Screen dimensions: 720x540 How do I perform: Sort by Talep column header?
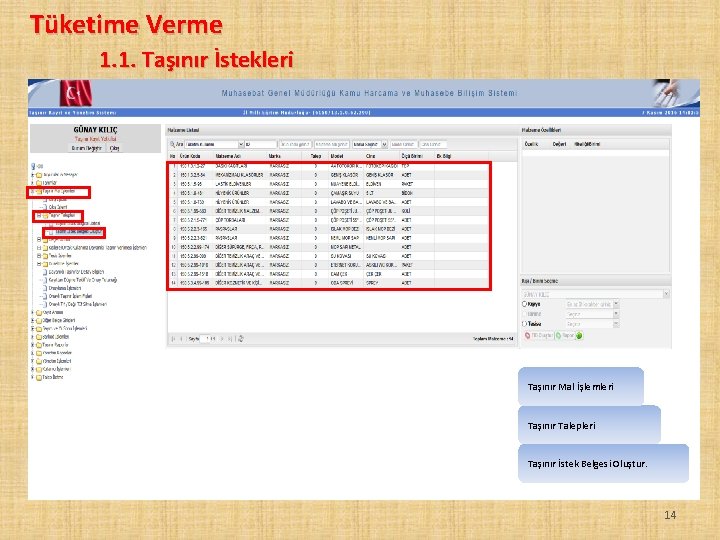point(316,157)
